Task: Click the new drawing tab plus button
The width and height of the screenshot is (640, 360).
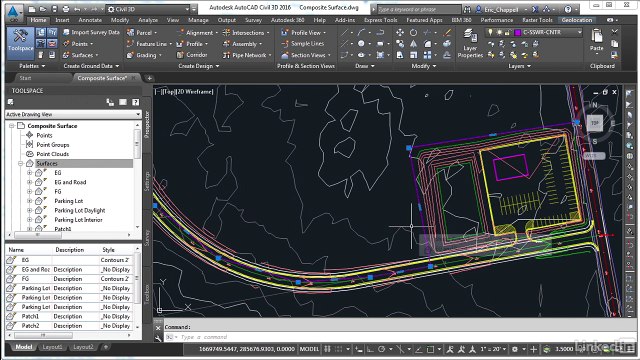Action: 149,78
